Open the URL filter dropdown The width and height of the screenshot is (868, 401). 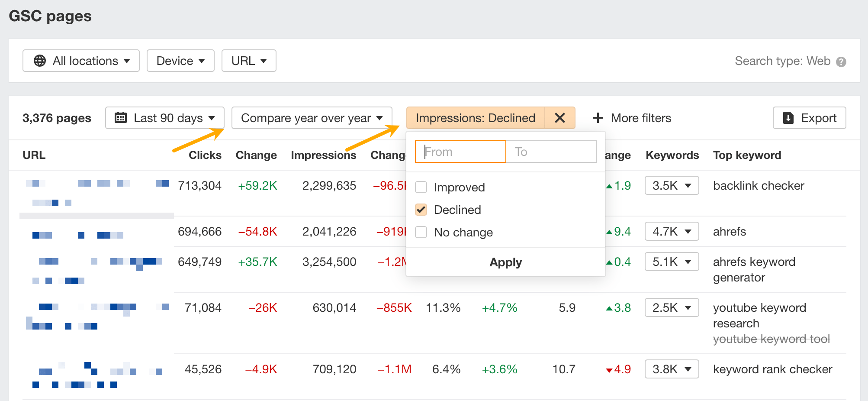(x=248, y=61)
